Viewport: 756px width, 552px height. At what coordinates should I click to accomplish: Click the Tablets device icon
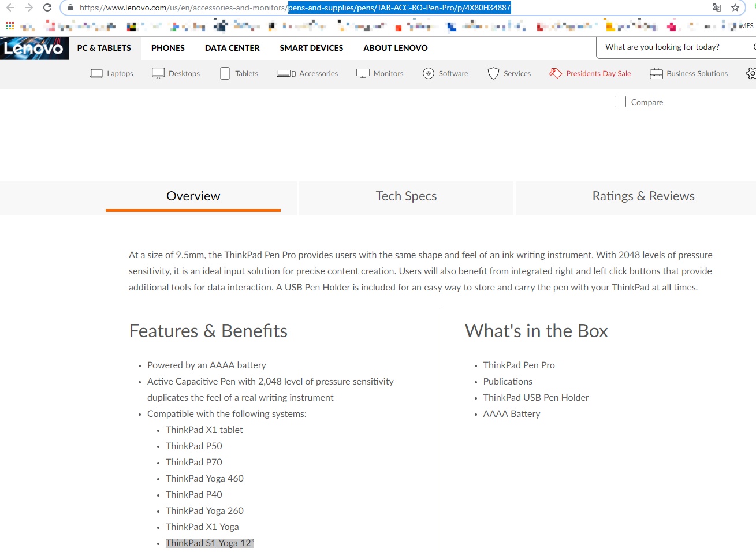pyautogui.click(x=225, y=73)
